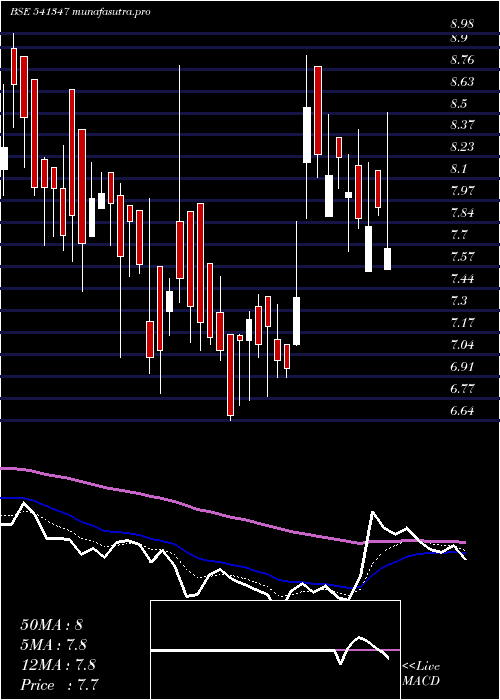Click inside the MACD inset chart panel
Image resolution: width=500 pixels, height=700 pixels.
(275, 650)
